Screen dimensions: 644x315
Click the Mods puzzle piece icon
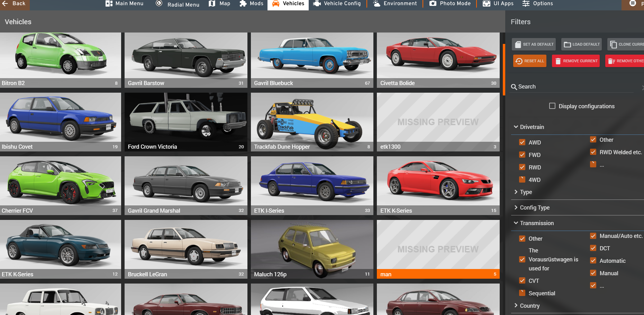click(243, 3)
